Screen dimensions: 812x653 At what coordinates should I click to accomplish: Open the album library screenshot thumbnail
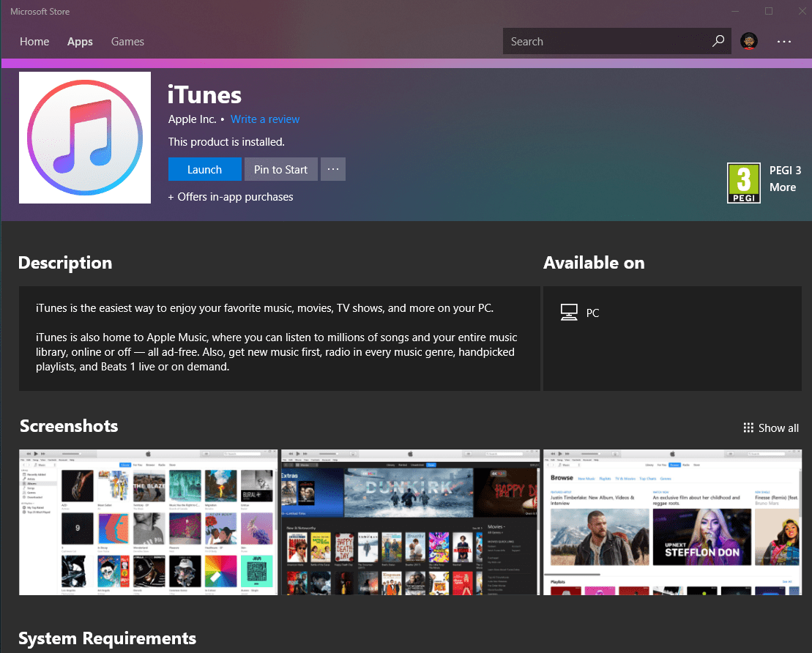(148, 522)
